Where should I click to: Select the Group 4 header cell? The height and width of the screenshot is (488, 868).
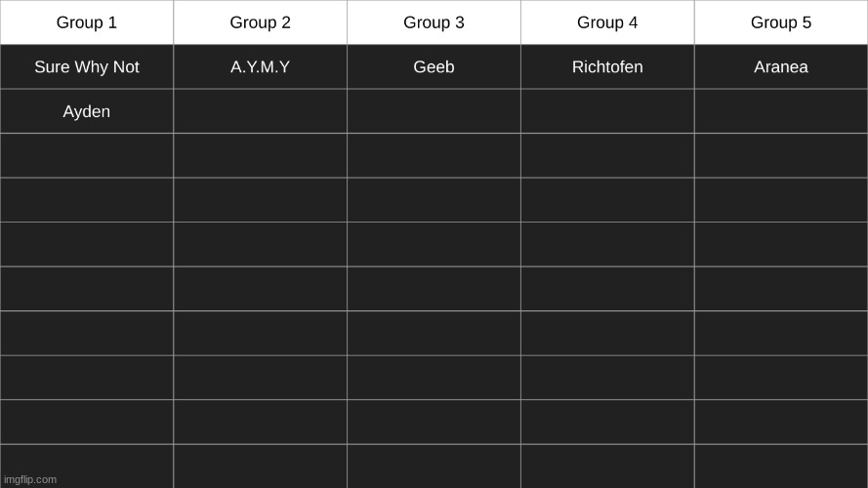tap(607, 22)
